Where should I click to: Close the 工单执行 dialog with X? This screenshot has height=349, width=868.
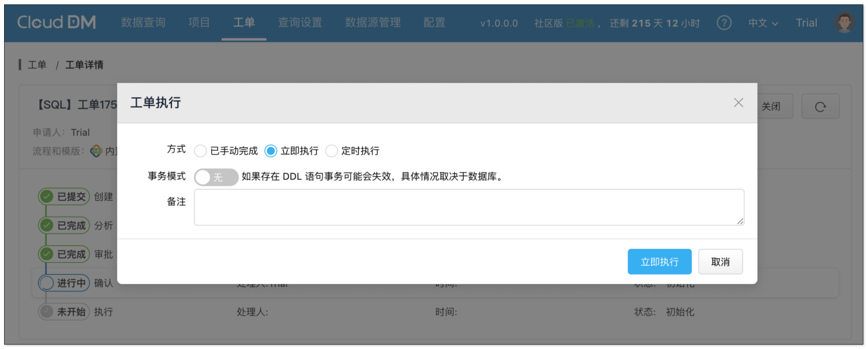[x=738, y=103]
